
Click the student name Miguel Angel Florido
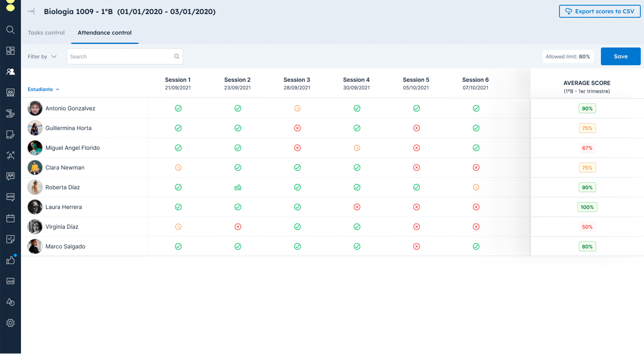point(73,148)
